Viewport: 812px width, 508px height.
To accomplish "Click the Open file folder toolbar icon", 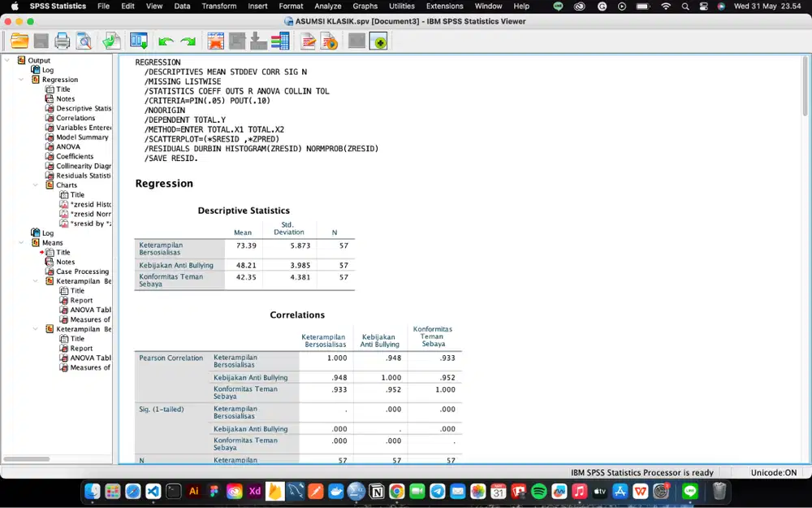I will click(x=19, y=41).
